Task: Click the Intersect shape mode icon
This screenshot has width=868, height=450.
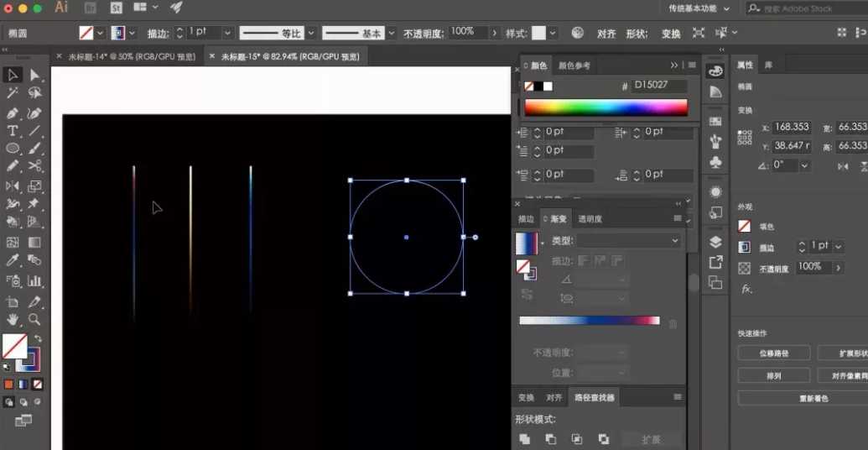Action: click(577, 439)
